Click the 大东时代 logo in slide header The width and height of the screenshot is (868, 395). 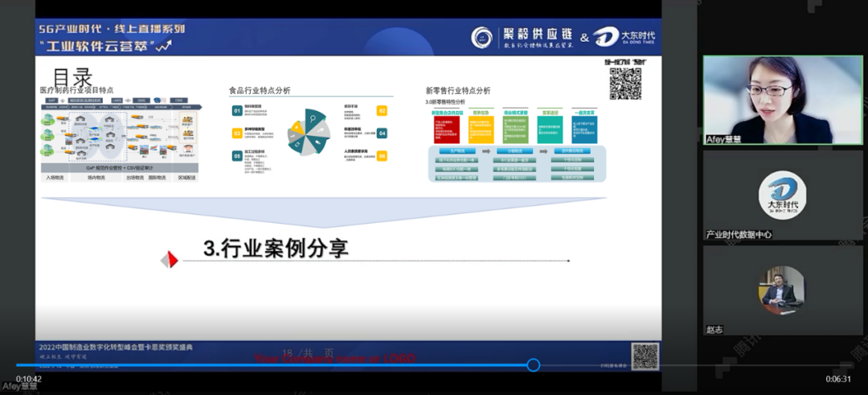coord(624,37)
